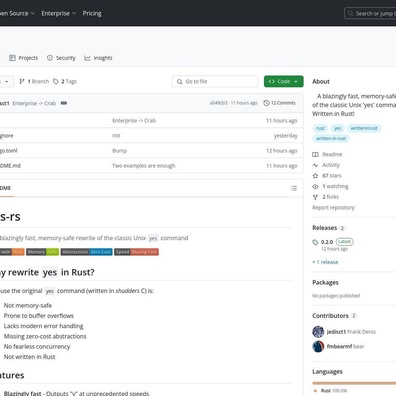The width and height of the screenshot is (396, 396).
Task: View the 2 Tags link
Action: coord(65,81)
